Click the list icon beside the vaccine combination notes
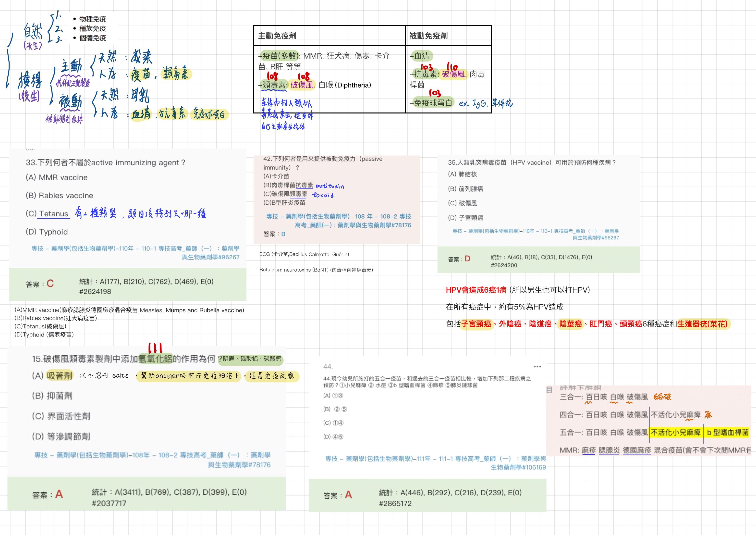This screenshot has width=756, height=535. (x=549, y=390)
